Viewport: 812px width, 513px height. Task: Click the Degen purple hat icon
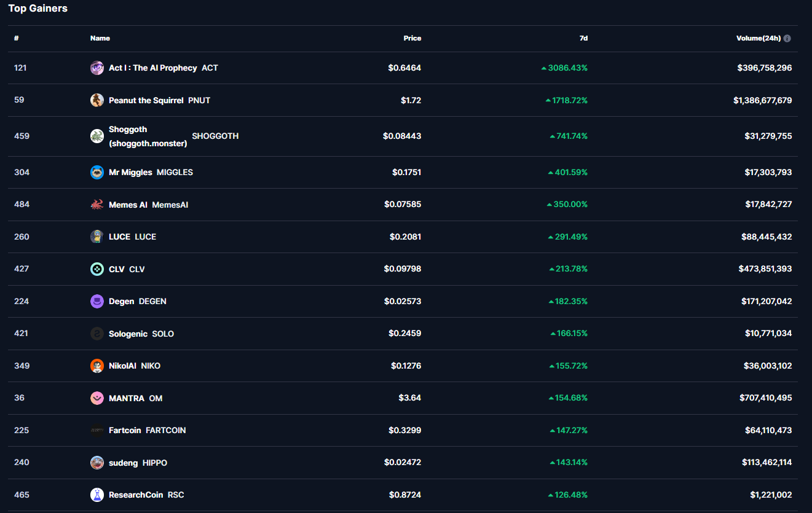pos(97,301)
